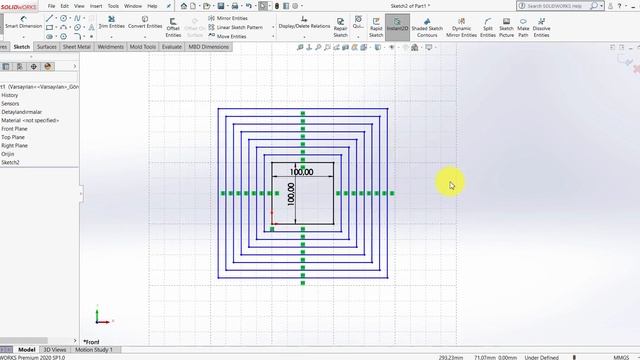
Task: Open the File menu
Action: tap(51, 6)
